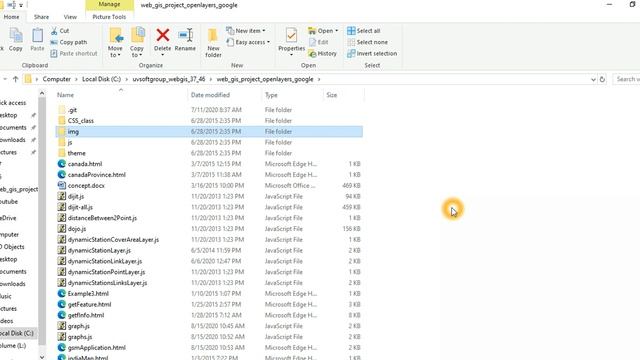Open the New item dropdown

(246, 31)
